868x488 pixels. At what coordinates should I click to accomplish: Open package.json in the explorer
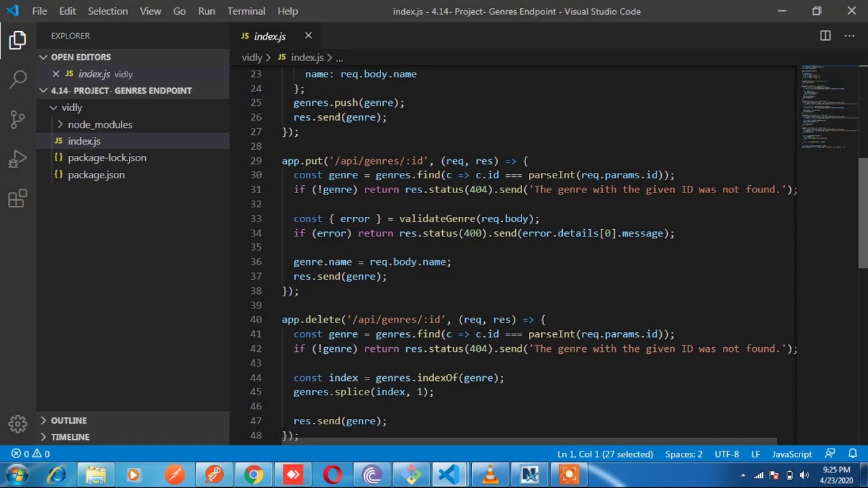(x=96, y=175)
